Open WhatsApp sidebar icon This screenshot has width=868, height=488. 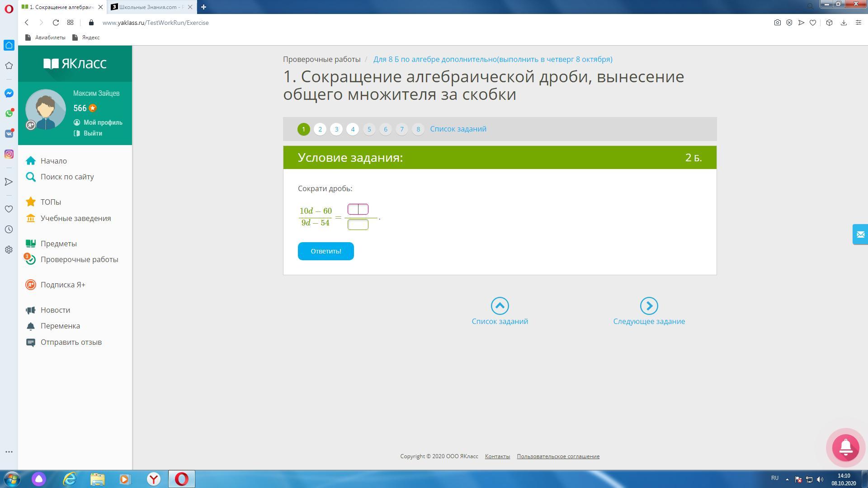point(9,113)
